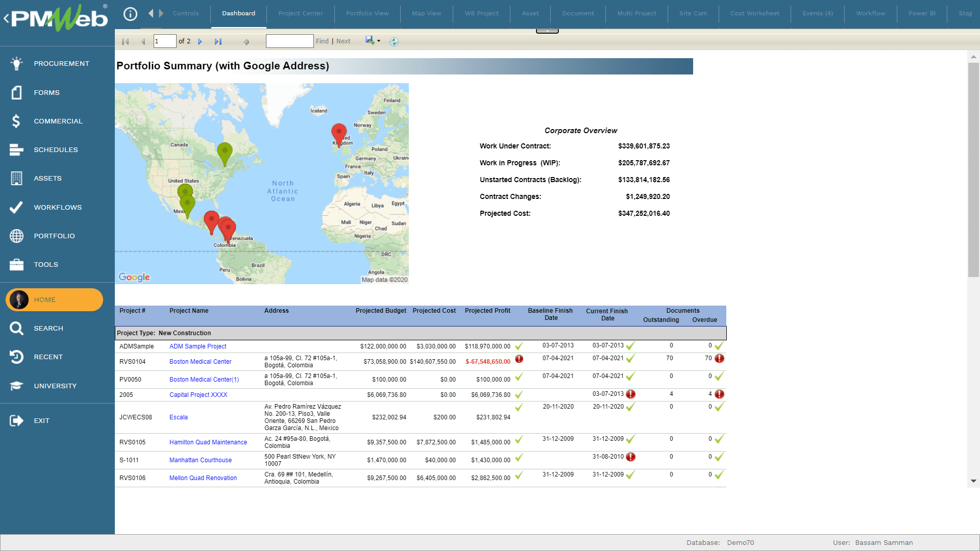The width and height of the screenshot is (980, 551).
Task: Click overdue alert icon in Capital Project XXXX row
Action: click(719, 394)
